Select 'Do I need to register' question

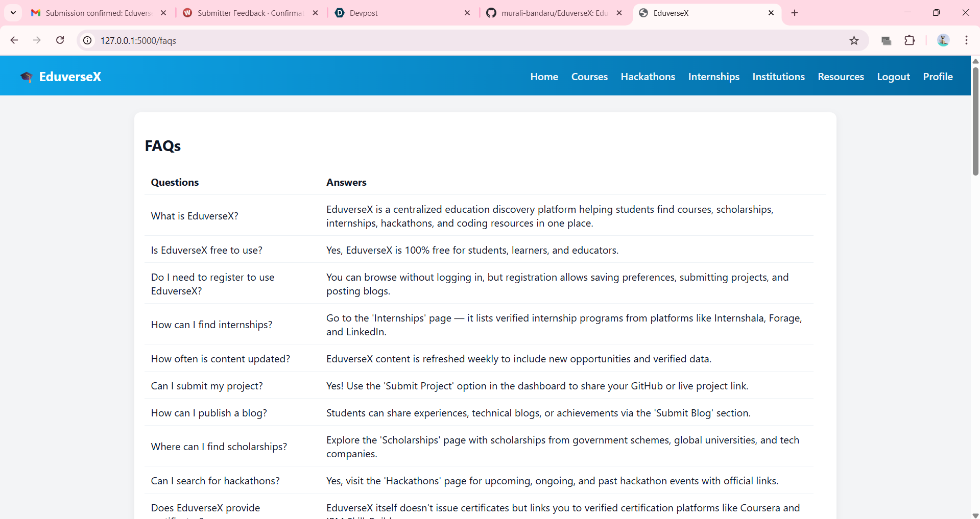[x=212, y=284]
